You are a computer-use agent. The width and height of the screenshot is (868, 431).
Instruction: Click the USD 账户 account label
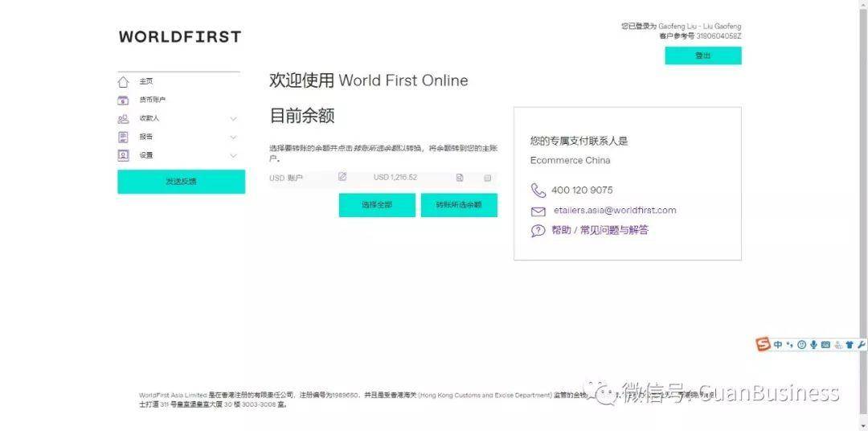pos(286,178)
